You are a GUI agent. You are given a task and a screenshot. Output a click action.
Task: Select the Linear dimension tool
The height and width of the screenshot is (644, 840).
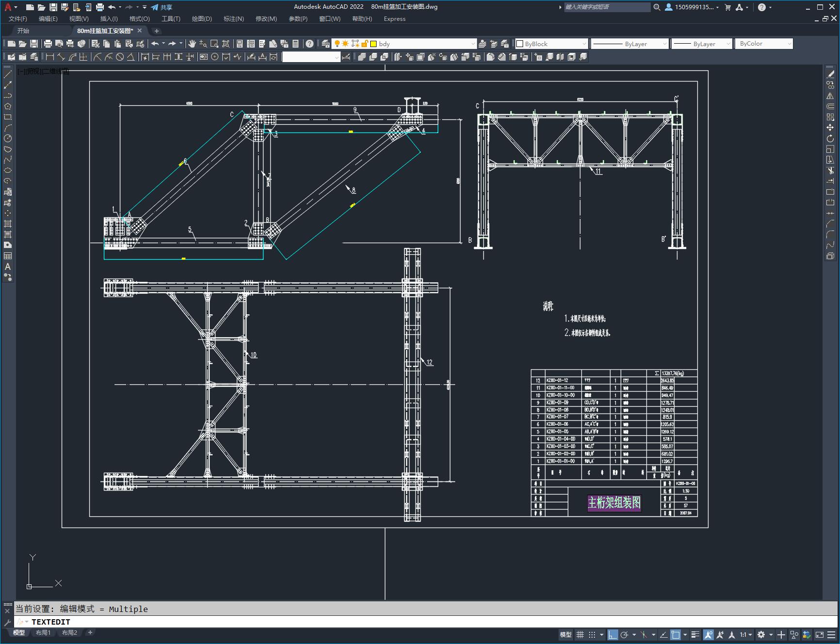point(49,57)
